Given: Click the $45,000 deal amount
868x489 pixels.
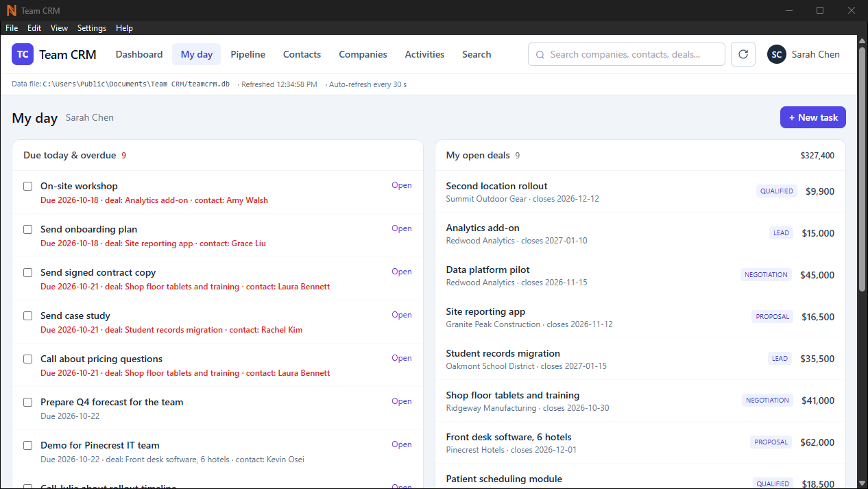Looking at the screenshot, I should tap(817, 275).
